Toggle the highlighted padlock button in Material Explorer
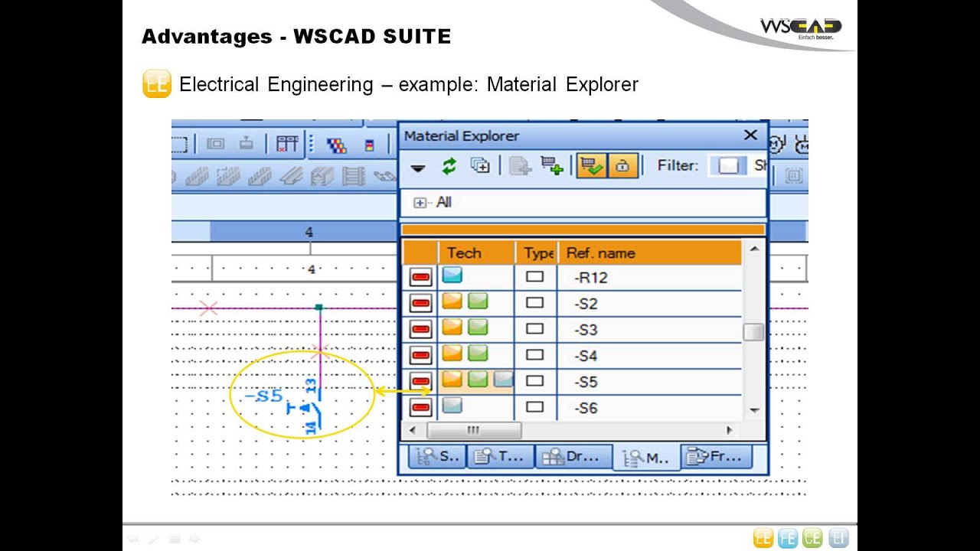Viewport: 980px width, 551px height. [x=622, y=165]
